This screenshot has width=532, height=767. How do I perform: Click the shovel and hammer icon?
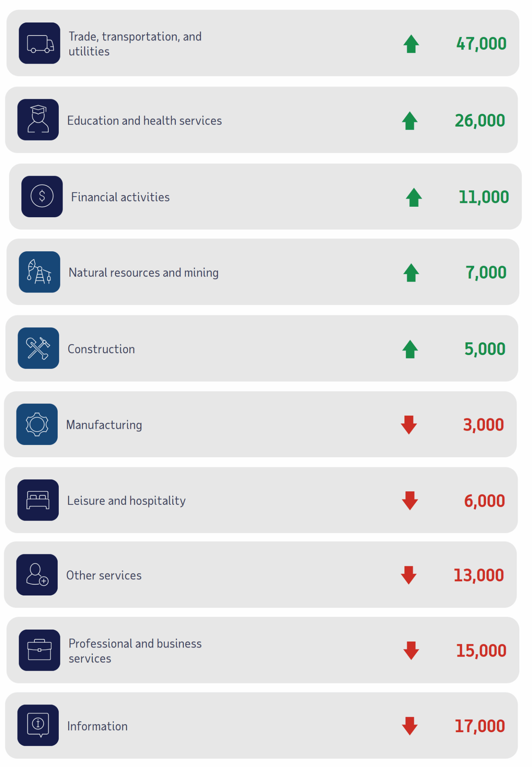point(38,348)
